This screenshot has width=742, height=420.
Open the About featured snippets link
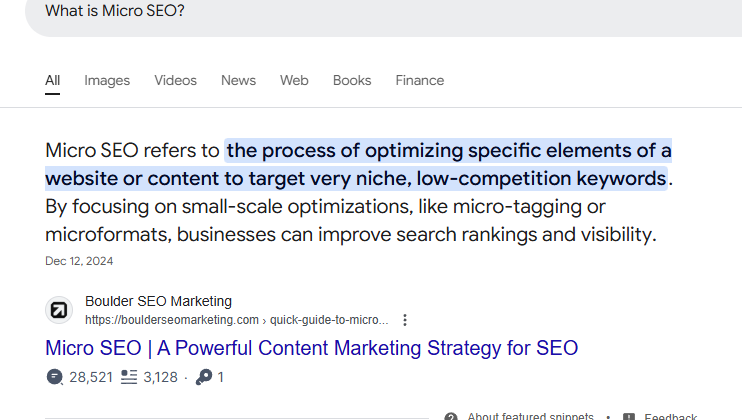point(530,416)
